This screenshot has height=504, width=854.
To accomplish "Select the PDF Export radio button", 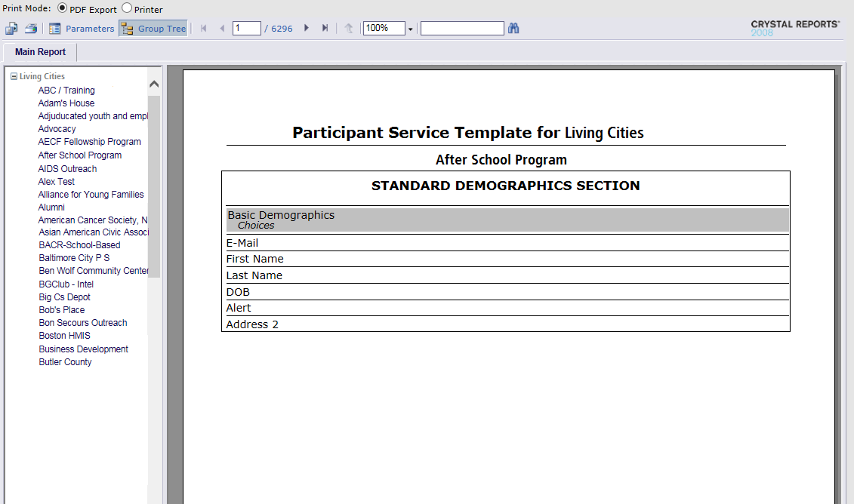I will click(x=62, y=8).
